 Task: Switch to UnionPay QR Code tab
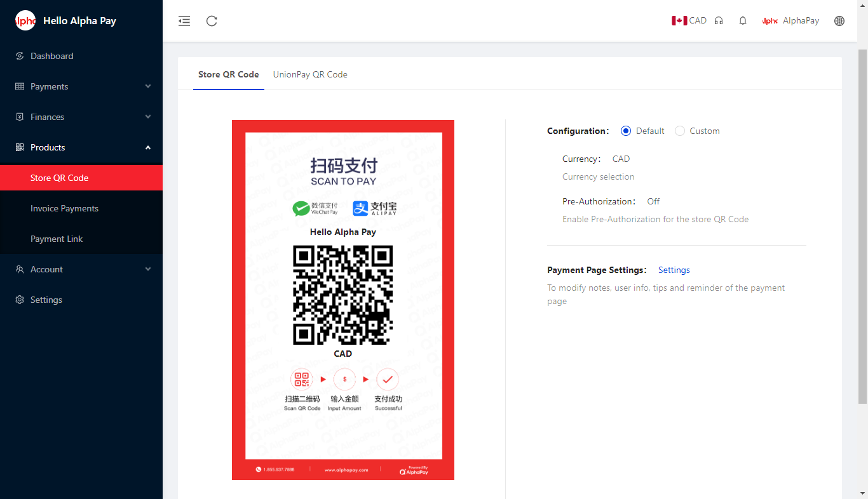point(310,74)
